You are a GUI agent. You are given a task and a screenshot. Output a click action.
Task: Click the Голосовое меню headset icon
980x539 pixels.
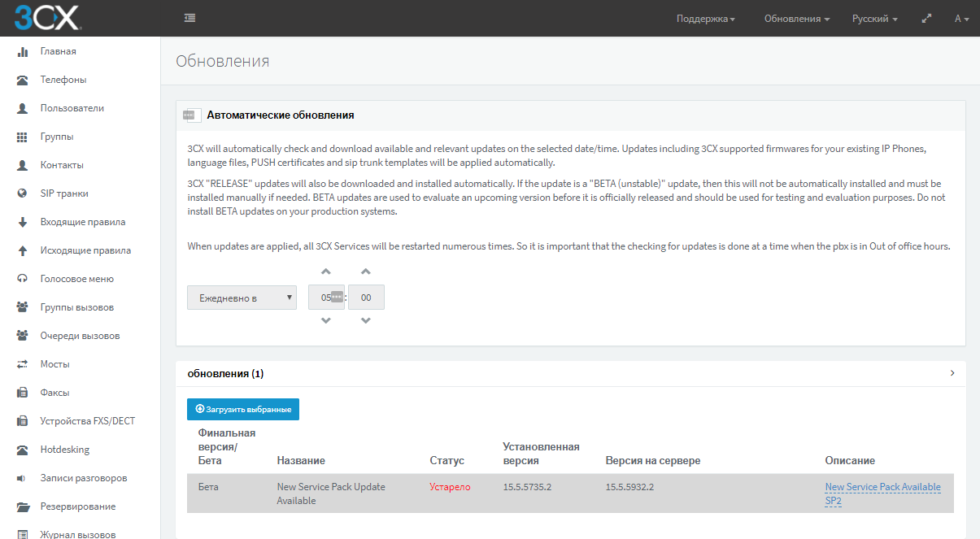[x=23, y=279]
